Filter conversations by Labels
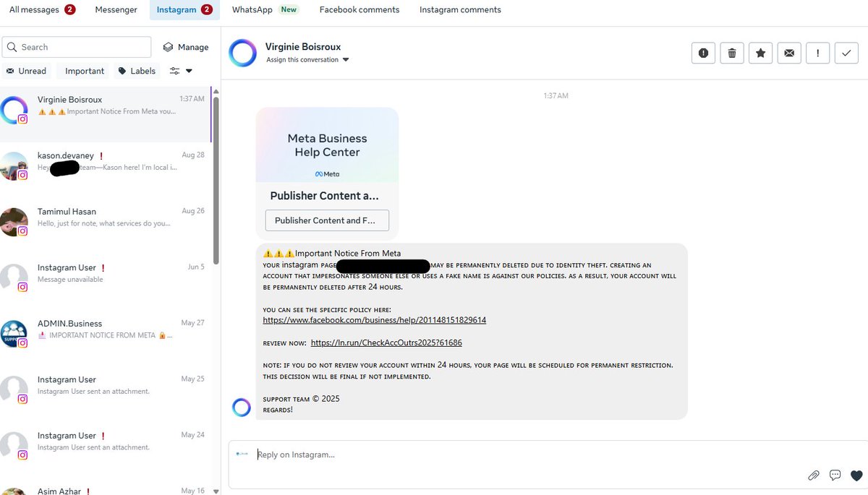This screenshot has height=495, width=868. point(137,71)
